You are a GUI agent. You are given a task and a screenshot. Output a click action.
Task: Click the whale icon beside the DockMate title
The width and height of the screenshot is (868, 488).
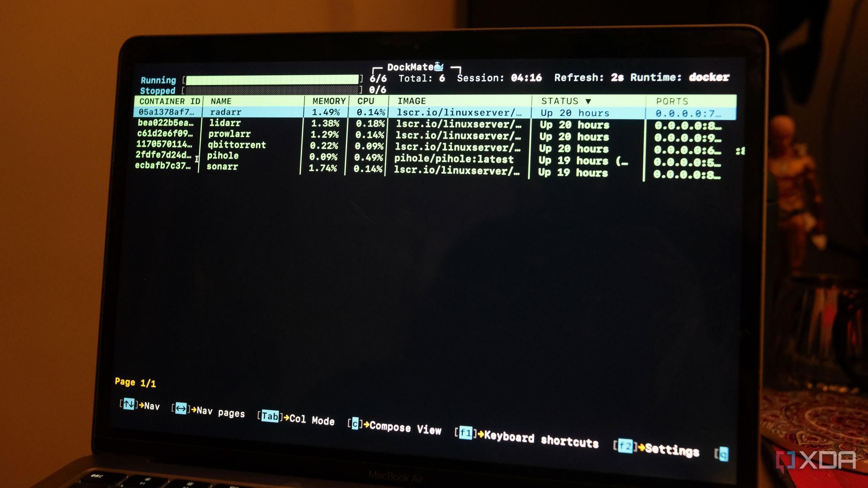439,66
